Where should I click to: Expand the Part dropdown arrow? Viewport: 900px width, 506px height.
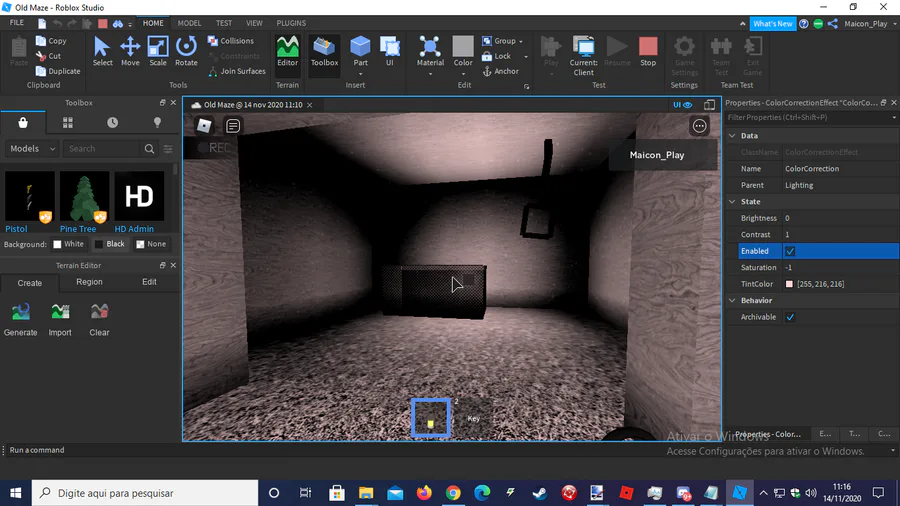pyautogui.click(x=360, y=74)
